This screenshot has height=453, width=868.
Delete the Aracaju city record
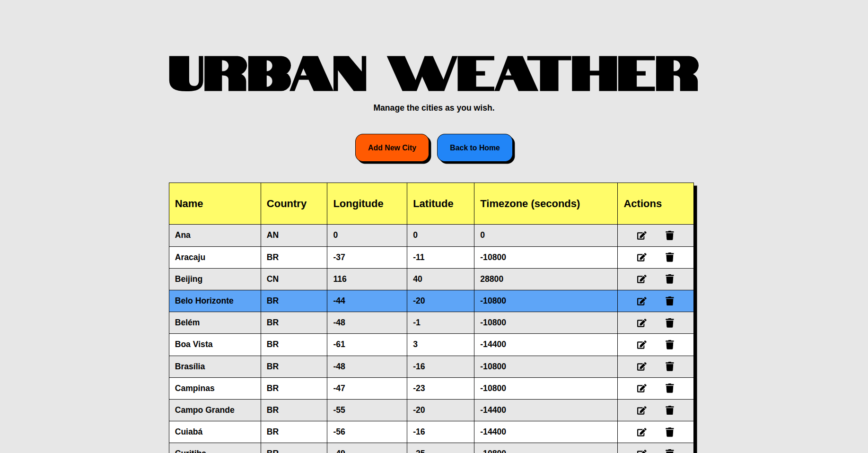pos(670,257)
